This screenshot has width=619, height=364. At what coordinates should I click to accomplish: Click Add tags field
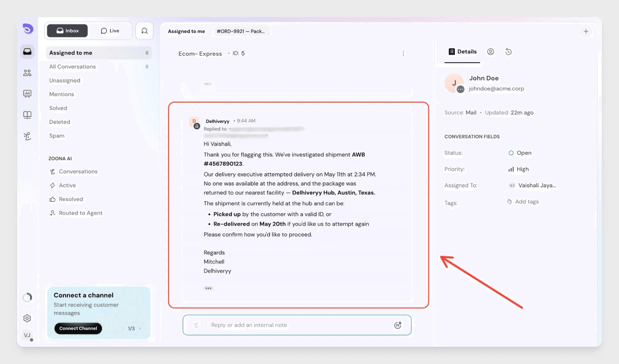pyautogui.click(x=523, y=202)
